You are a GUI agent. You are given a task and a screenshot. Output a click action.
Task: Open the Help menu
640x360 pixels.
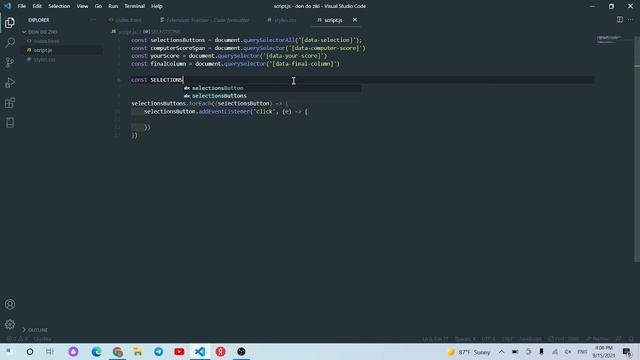tap(157, 6)
